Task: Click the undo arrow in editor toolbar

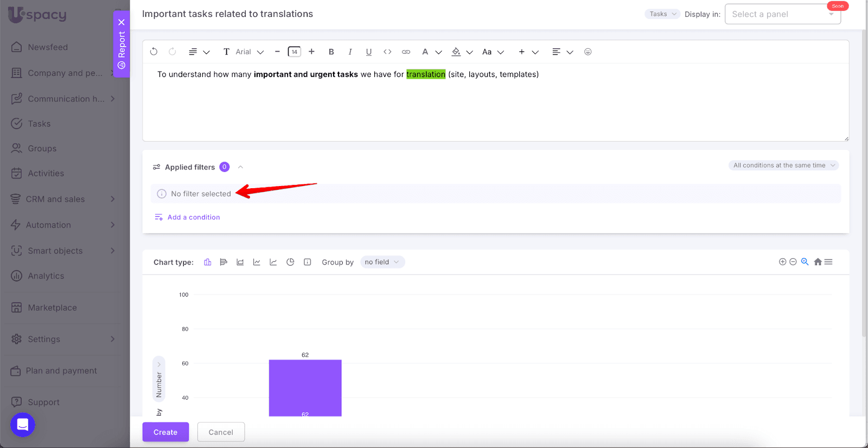Action: (154, 52)
